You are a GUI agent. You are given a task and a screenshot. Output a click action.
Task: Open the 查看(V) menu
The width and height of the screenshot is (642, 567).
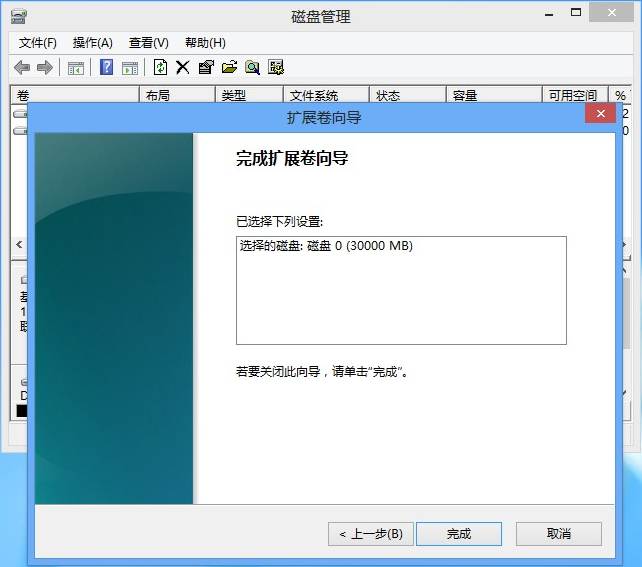coord(149,43)
